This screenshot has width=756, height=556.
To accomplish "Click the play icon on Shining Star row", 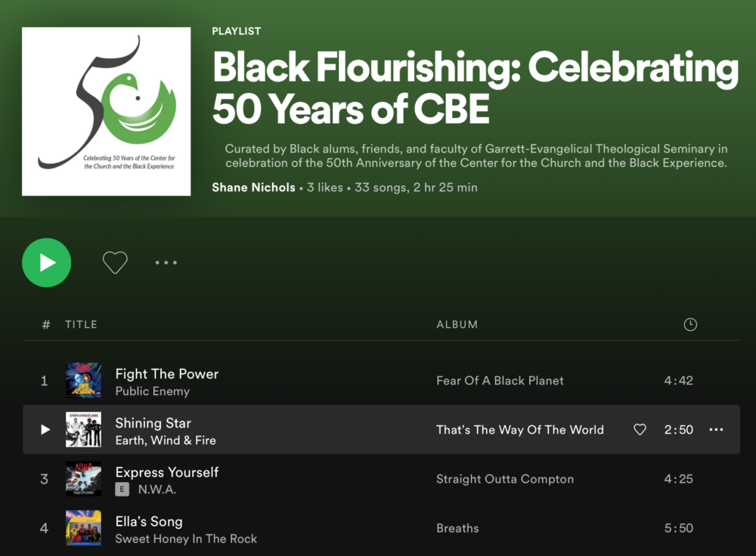I will tap(45, 429).
